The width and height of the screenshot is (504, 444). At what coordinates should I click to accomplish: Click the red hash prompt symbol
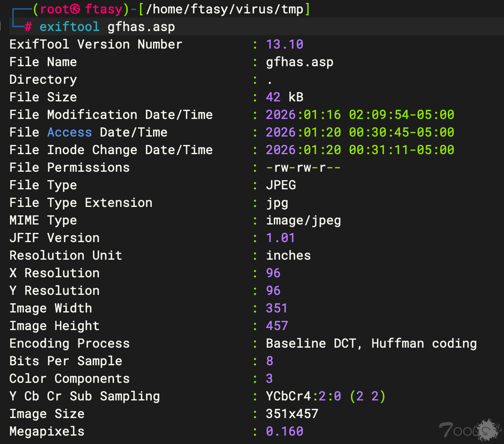point(28,27)
